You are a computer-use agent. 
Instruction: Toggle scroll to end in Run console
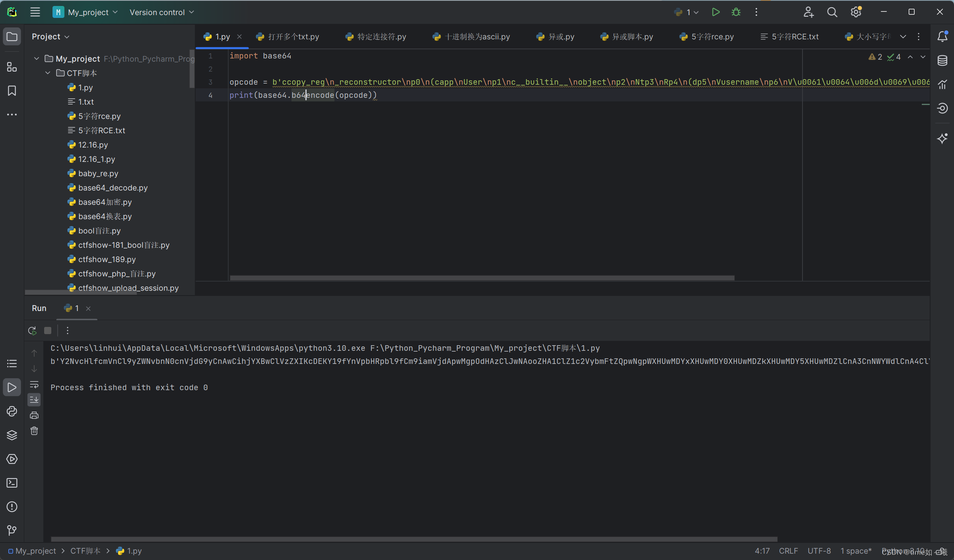tap(34, 399)
